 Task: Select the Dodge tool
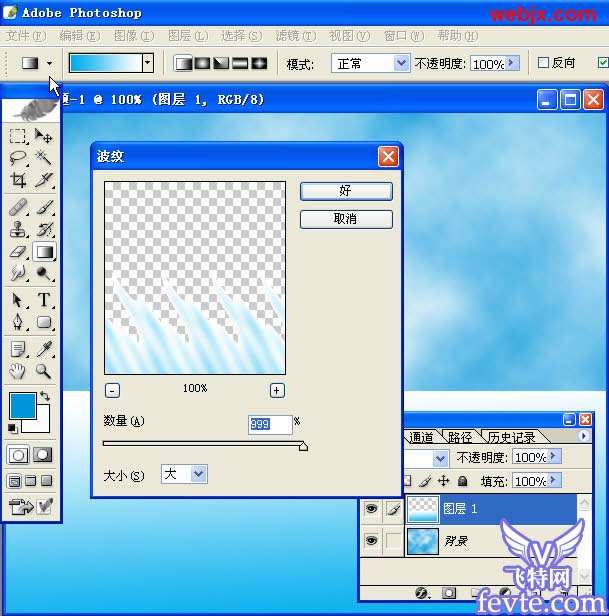pyautogui.click(x=43, y=273)
